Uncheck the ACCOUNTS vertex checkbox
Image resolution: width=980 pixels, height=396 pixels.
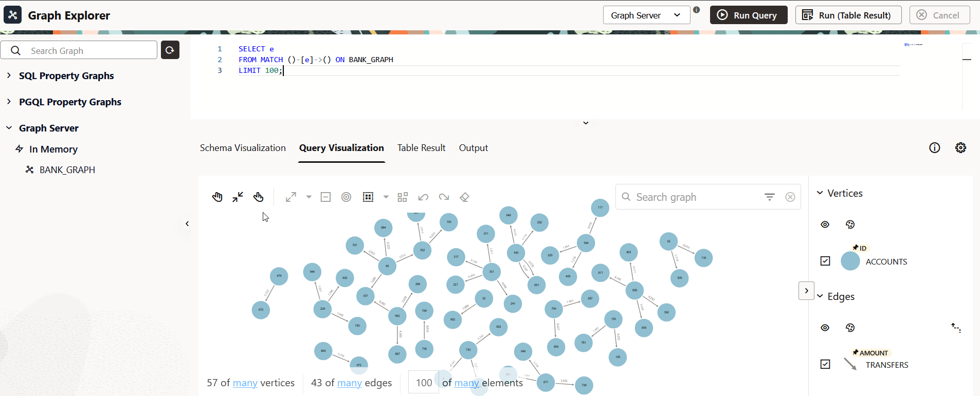point(825,261)
